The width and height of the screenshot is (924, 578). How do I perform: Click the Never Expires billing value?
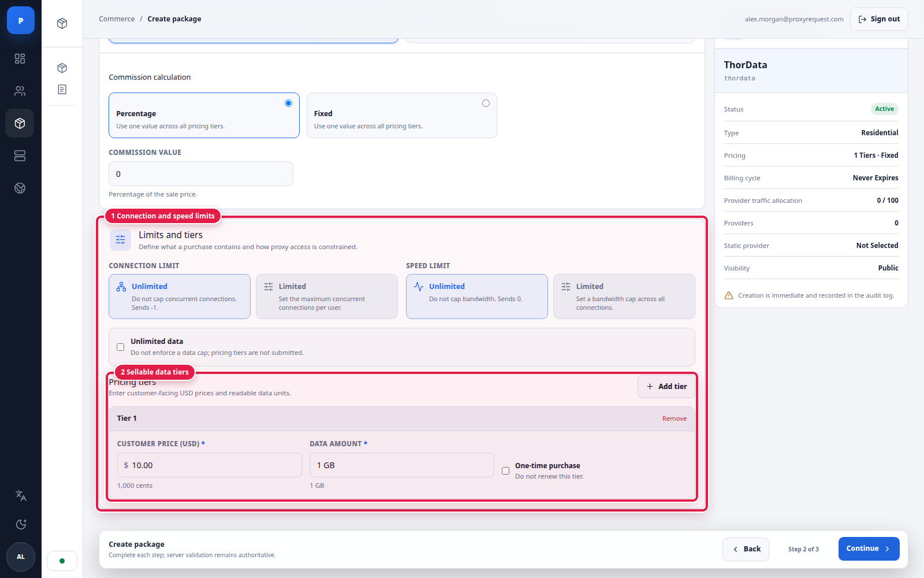pos(875,178)
